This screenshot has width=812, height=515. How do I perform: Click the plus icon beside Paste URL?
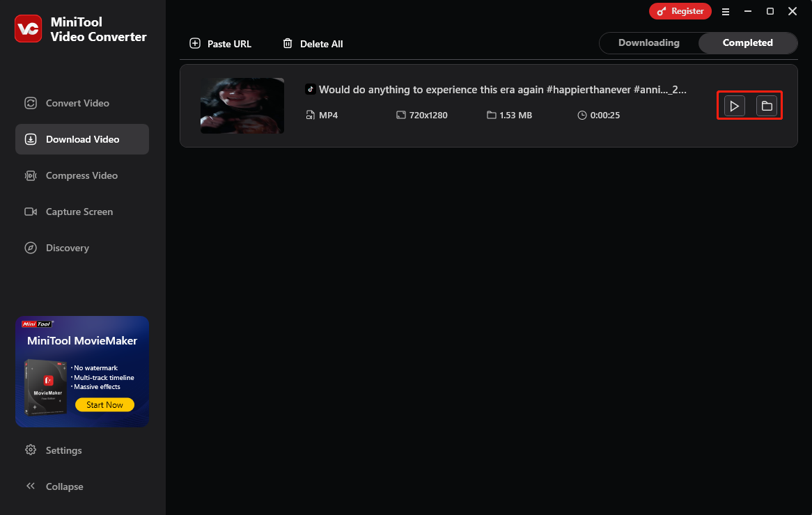[195, 43]
